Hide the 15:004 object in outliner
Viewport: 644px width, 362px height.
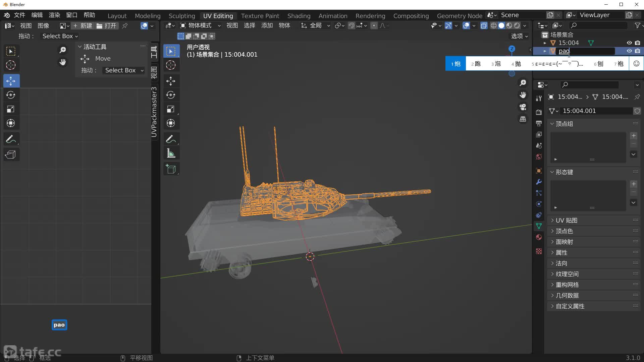(629, 43)
